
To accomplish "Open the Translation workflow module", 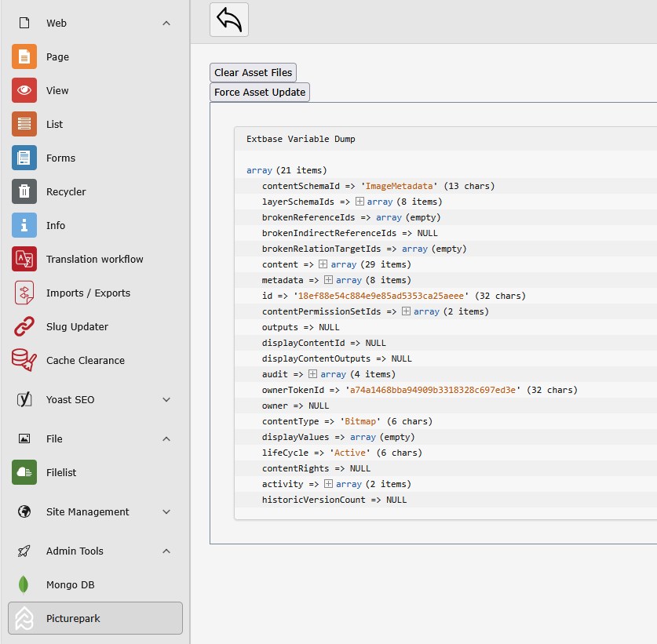I will tap(94, 260).
